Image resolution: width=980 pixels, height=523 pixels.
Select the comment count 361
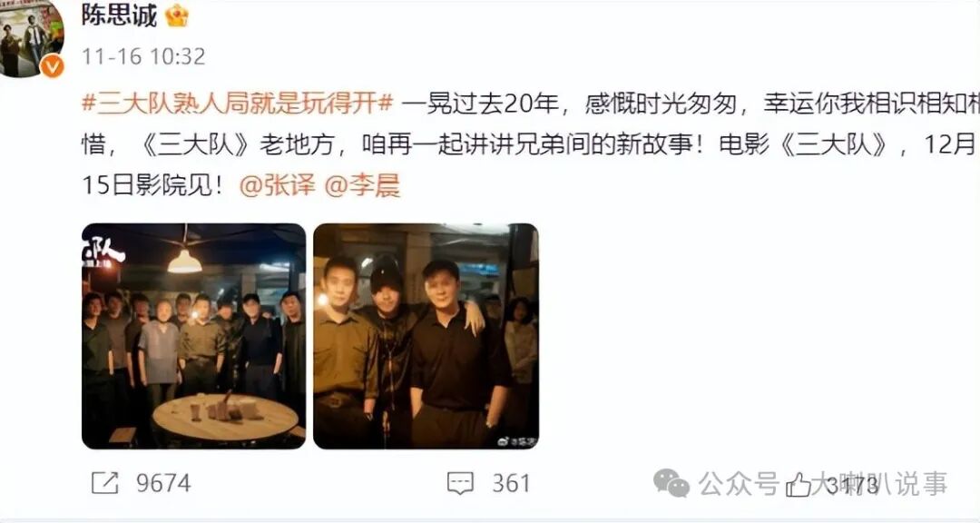[x=511, y=484]
